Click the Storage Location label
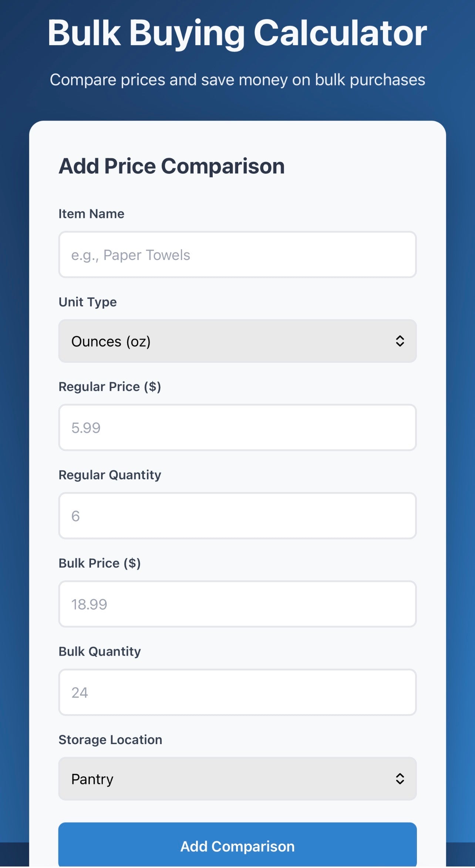Screen dimensions: 475x868 110,740
